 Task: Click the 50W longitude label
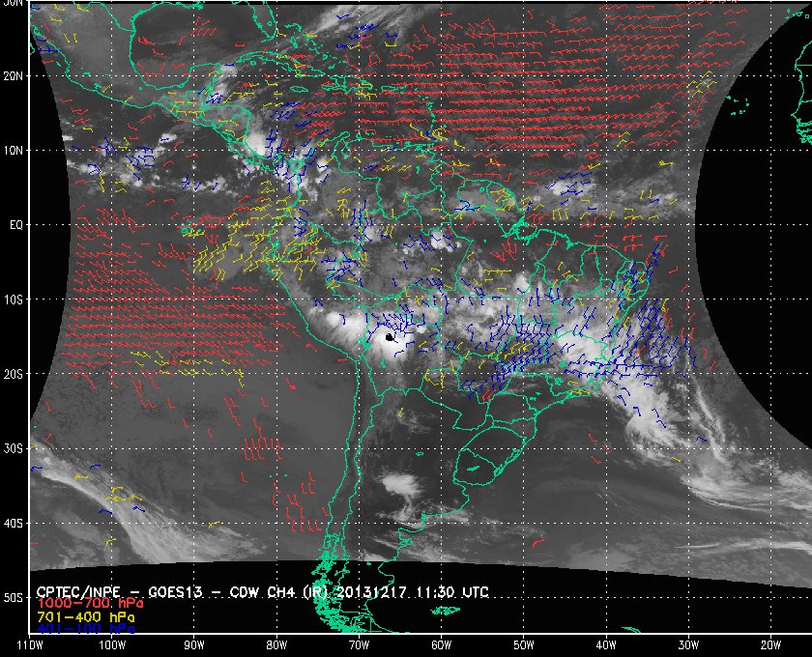(x=524, y=645)
